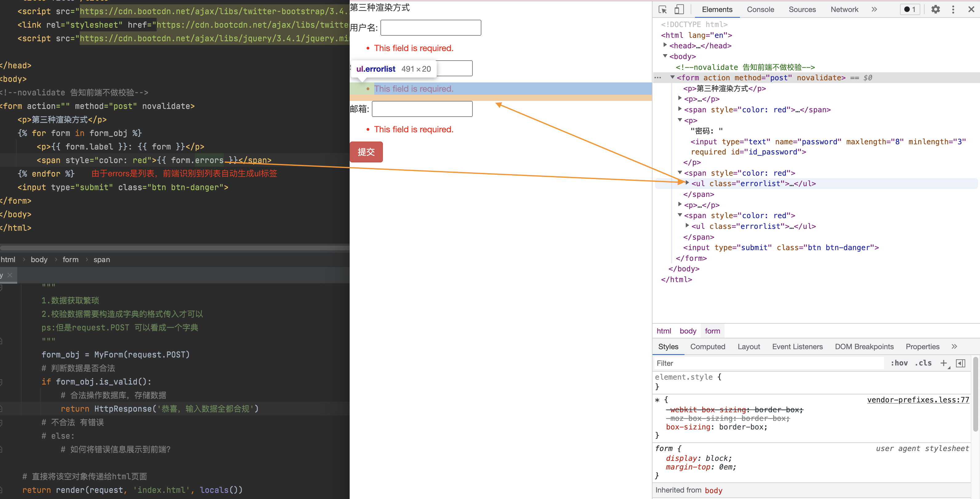The image size is (980, 499).
Task: Click the 用户名 text input field
Action: [430, 28]
